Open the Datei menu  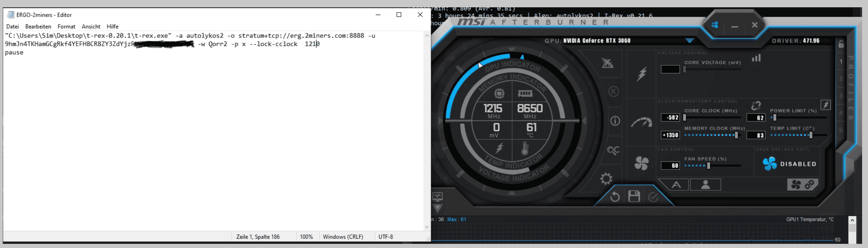coord(12,26)
